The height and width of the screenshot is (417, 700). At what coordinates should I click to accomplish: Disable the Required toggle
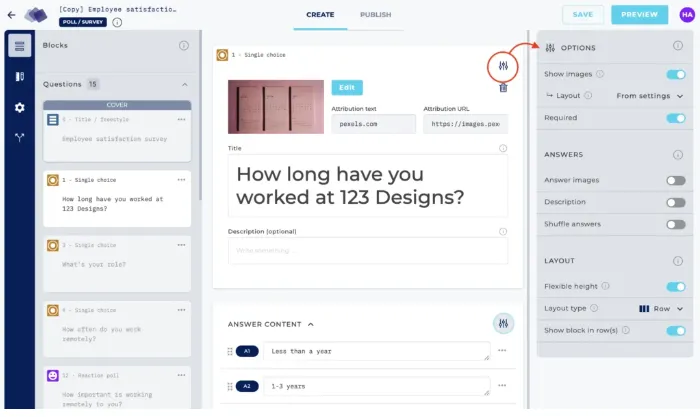676,118
